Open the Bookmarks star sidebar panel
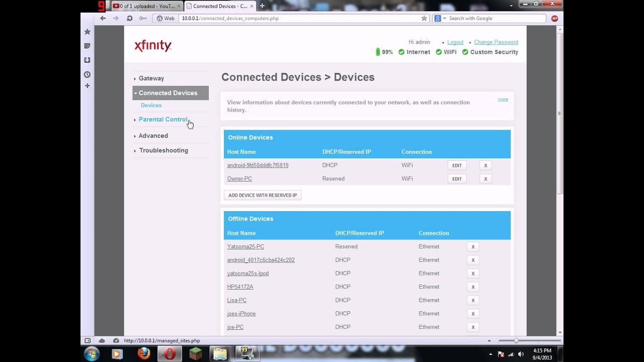 [x=87, y=32]
